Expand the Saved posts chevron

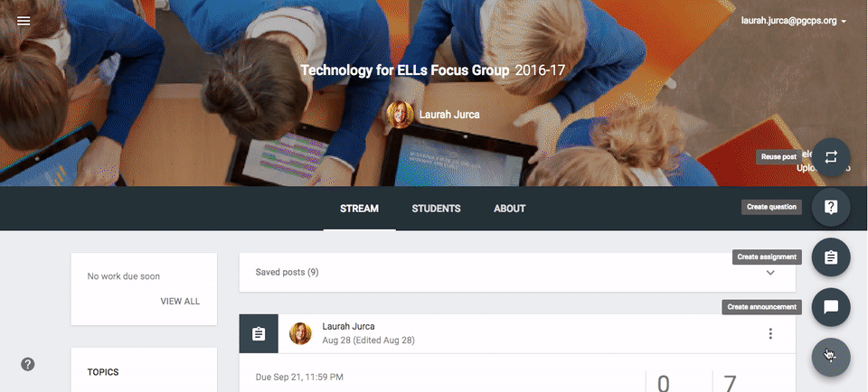pyautogui.click(x=770, y=273)
